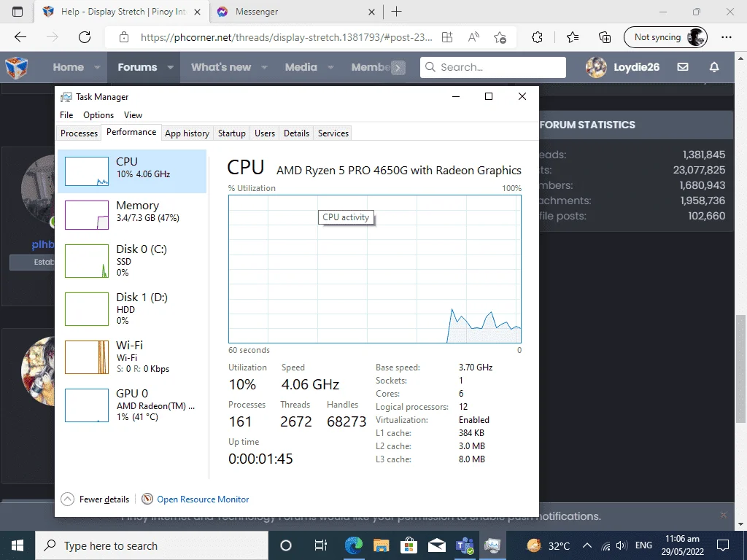
Task: Expand the Forums dropdown arrow
Action: pos(170,67)
